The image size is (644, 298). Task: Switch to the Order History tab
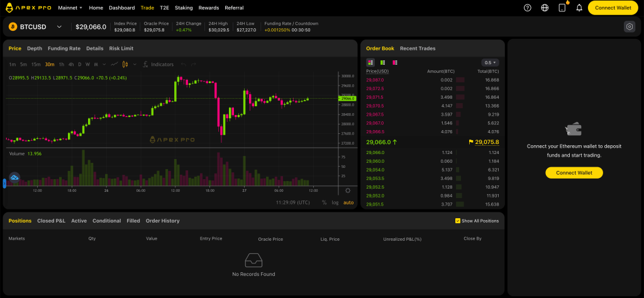coord(163,221)
